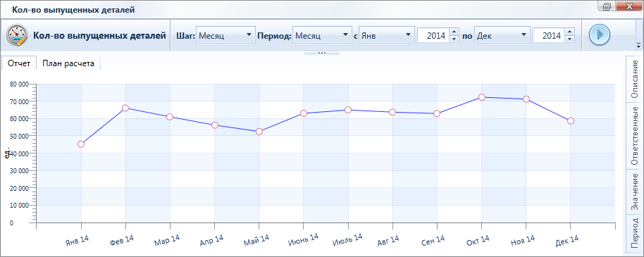Viewport: 644px width, 257px height.
Task: Click the Янв 14 axis label
Action: 77,240
